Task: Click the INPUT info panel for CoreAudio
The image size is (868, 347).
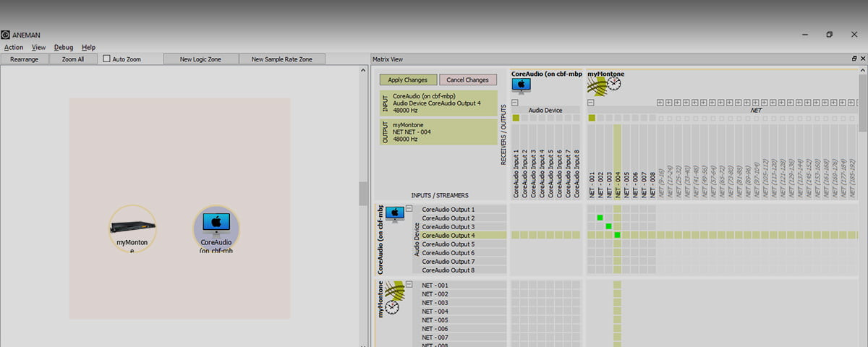Action: [438, 103]
